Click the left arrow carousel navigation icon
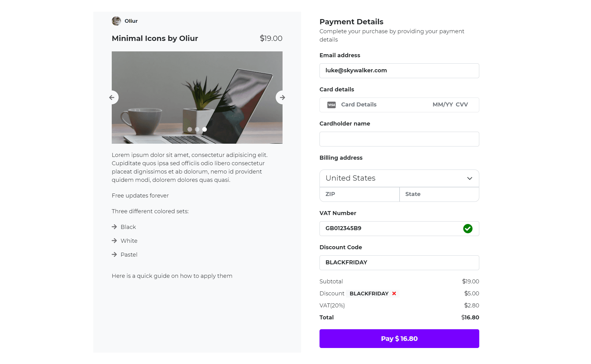The height and width of the screenshot is (364, 591). 111,98
